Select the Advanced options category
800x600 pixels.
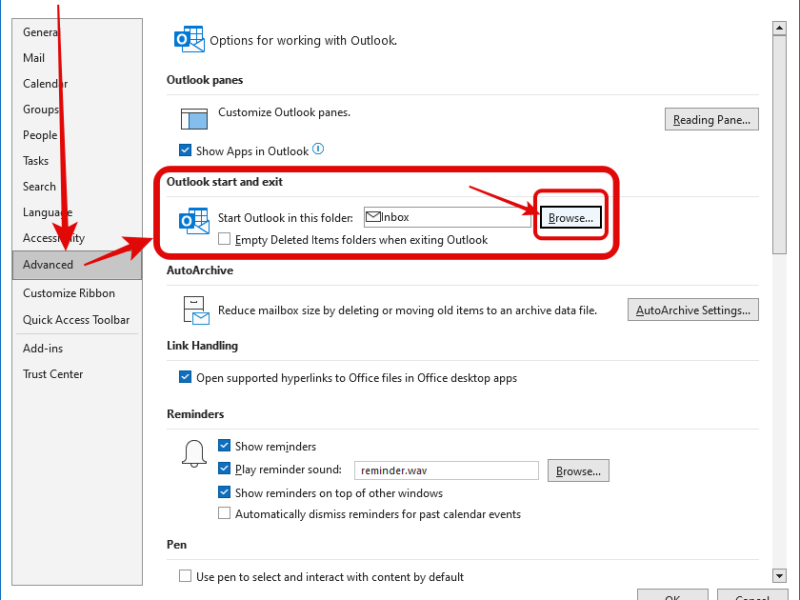click(77, 265)
